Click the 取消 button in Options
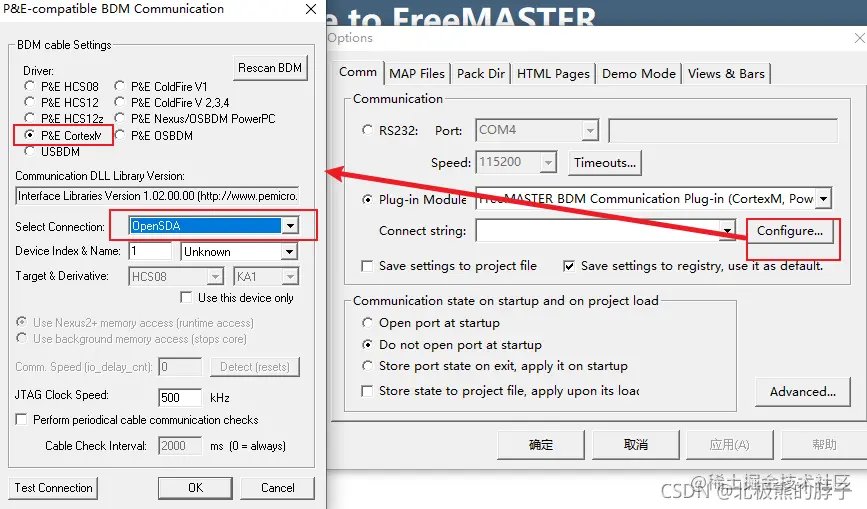 (x=636, y=445)
